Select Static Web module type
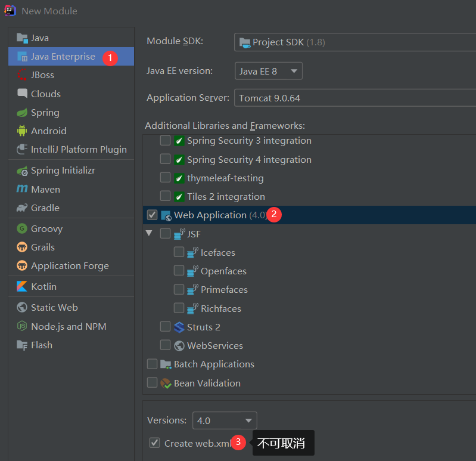 pos(71,308)
